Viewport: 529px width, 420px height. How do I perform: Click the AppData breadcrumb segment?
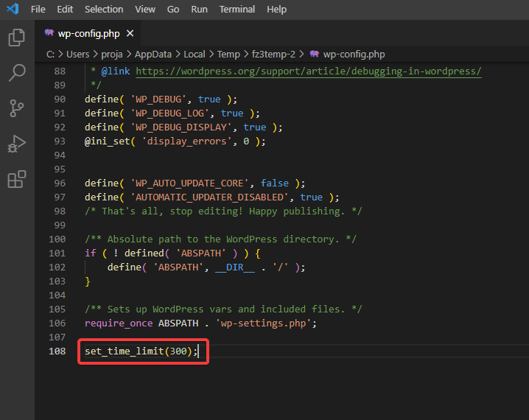pyautogui.click(x=153, y=54)
